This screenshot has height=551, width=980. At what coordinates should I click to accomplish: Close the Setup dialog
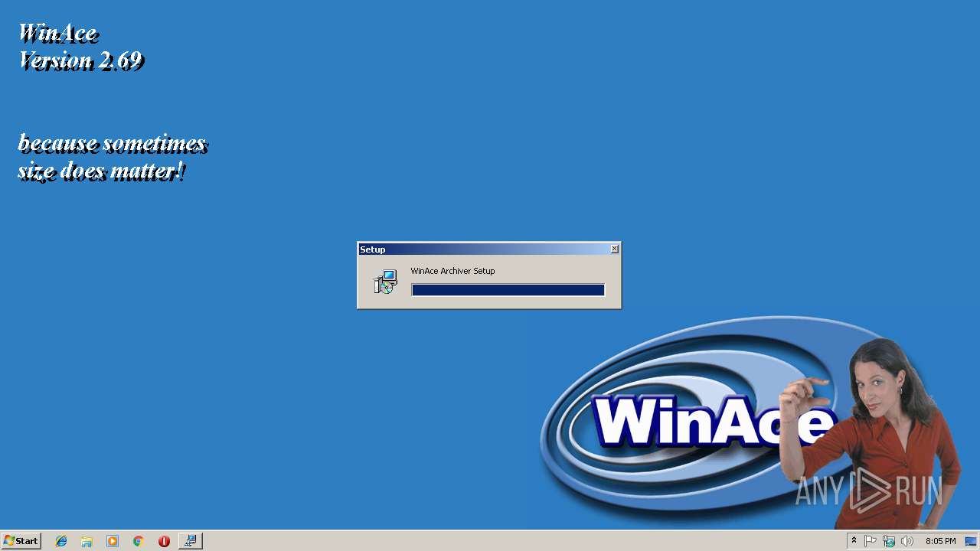(x=614, y=249)
